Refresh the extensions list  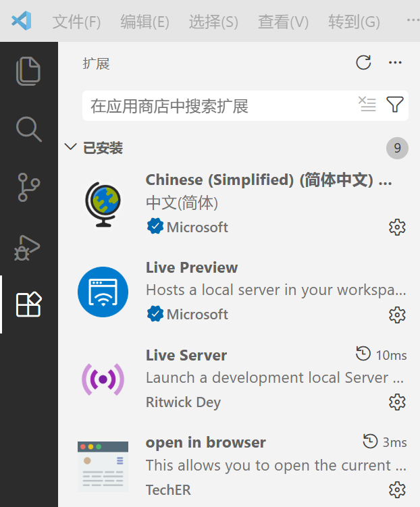coord(363,62)
